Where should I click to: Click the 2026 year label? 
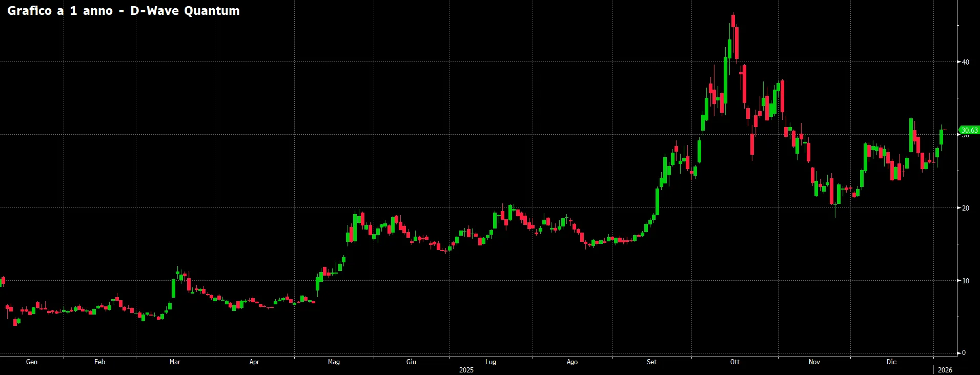click(945, 370)
